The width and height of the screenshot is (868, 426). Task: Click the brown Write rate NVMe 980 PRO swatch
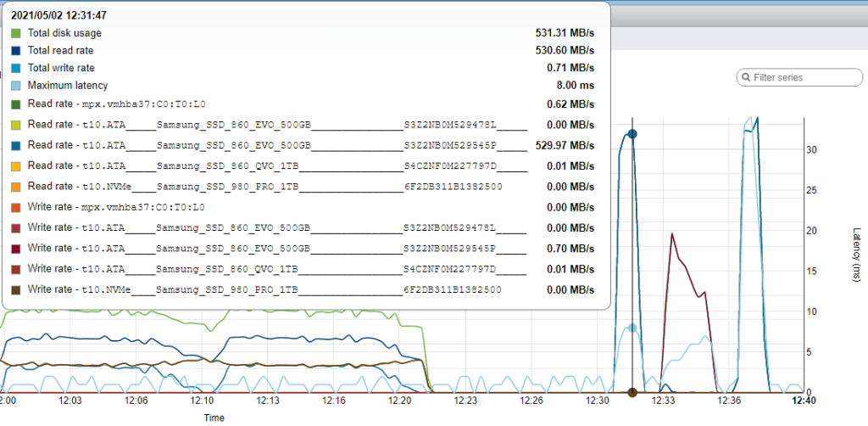coord(16,289)
